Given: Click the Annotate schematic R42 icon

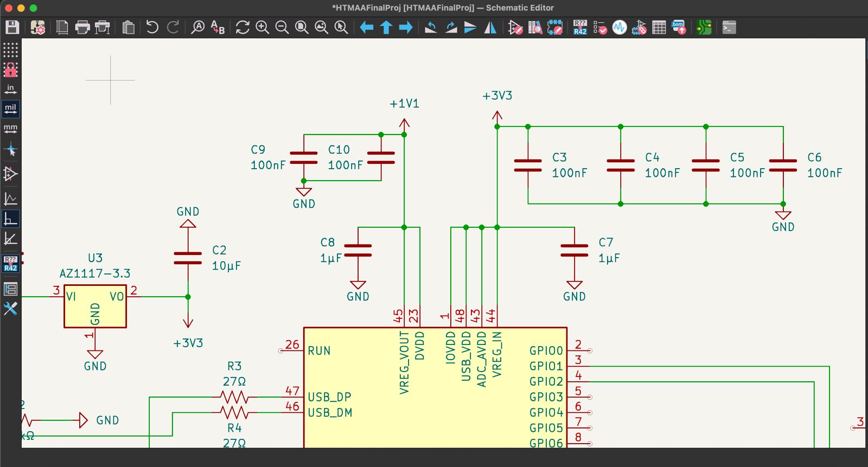Looking at the screenshot, I should (x=580, y=27).
